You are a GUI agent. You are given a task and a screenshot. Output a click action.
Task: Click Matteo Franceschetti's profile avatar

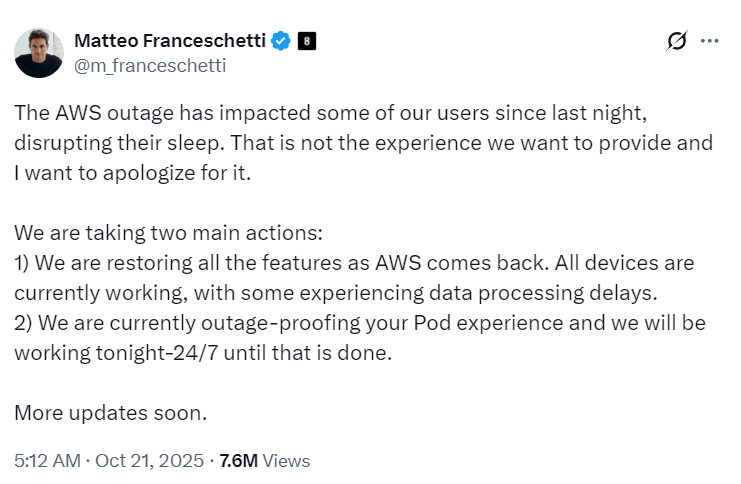pyautogui.click(x=39, y=53)
